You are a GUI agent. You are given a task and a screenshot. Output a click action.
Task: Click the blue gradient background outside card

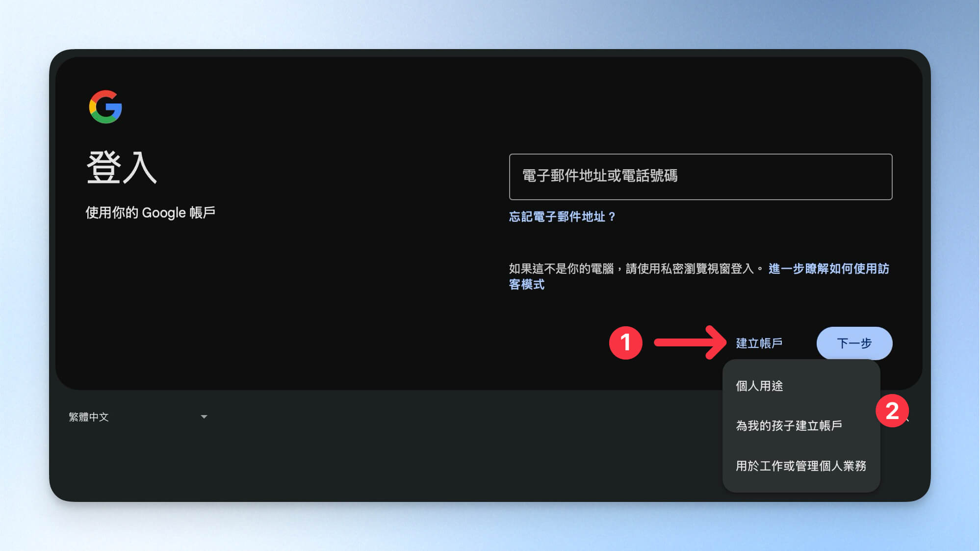point(490,25)
